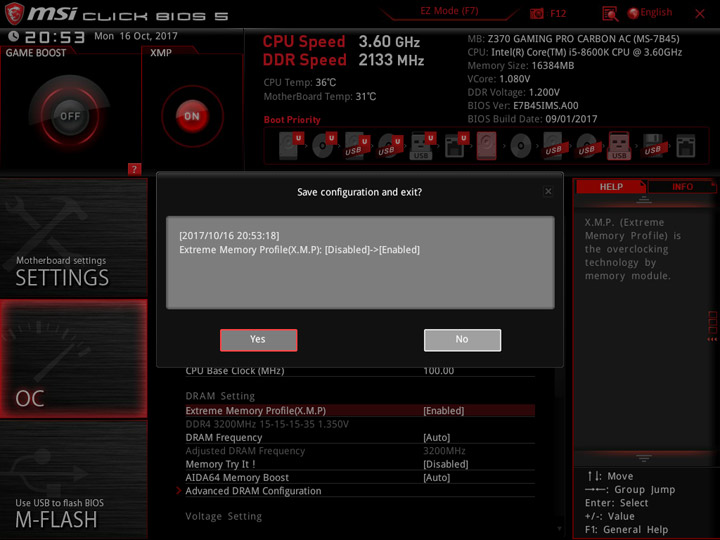Open the DRAM Frequency [Auto] value

click(437, 437)
